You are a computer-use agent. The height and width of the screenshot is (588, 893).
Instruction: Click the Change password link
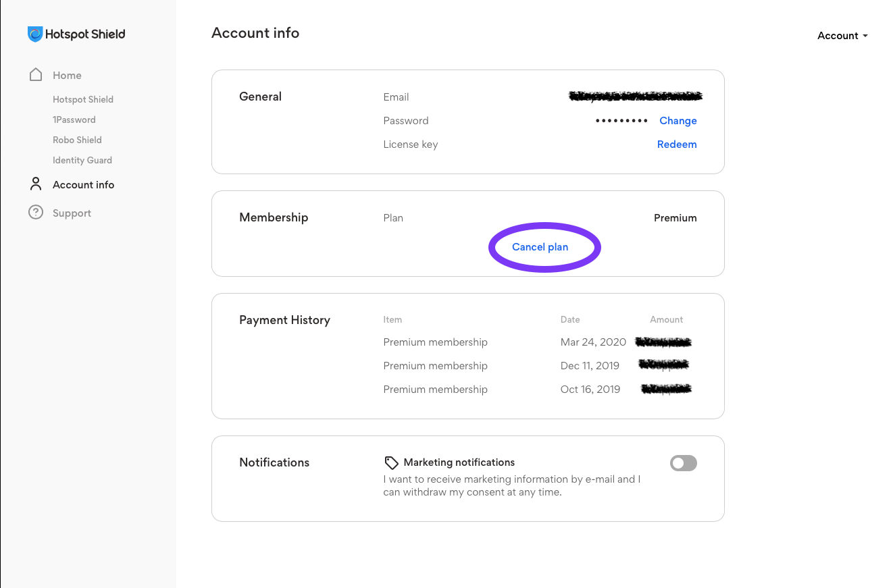coord(678,121)
